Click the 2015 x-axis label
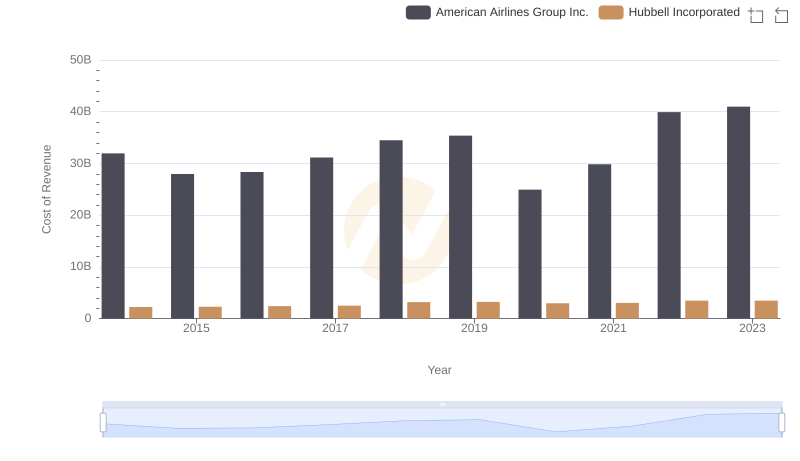The width and height of the screenshot is (800, 461). click(x=196, y=328)
